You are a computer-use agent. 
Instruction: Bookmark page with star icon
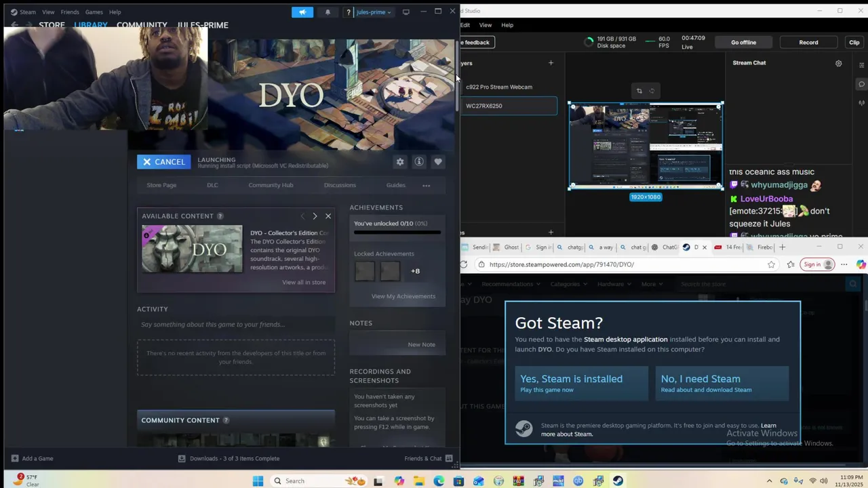coord(771,264)
